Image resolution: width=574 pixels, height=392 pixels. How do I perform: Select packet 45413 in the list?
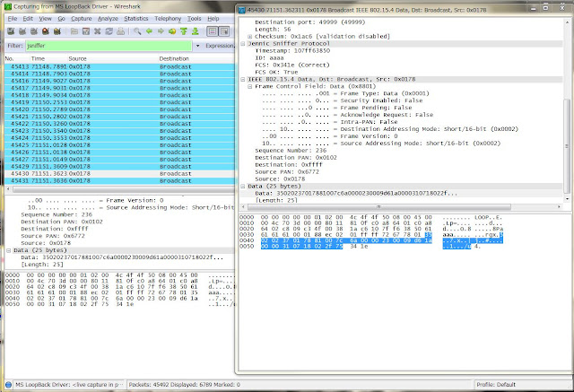pyautogui.click(x=119, y=66)
